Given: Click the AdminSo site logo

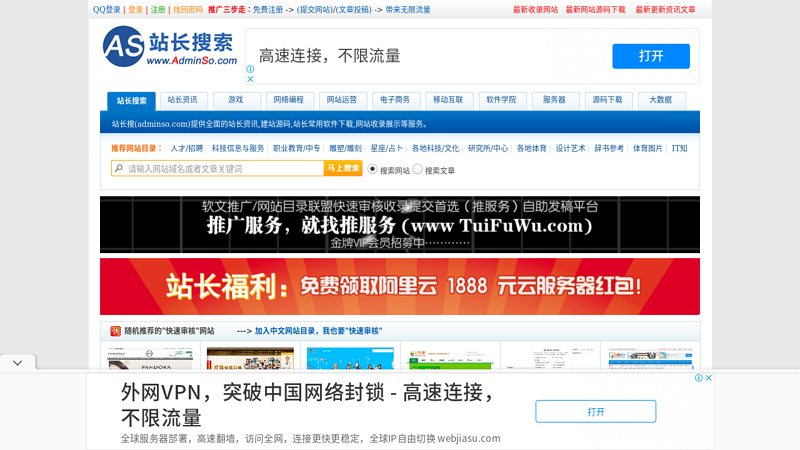Looking at the screenshot, I should click(x=170, y=46).
